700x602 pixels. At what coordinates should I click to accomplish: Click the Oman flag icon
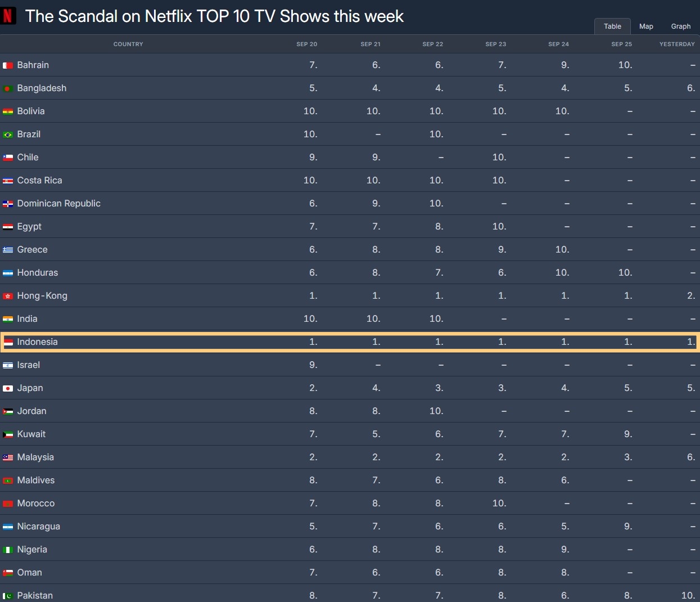point(8,573)
